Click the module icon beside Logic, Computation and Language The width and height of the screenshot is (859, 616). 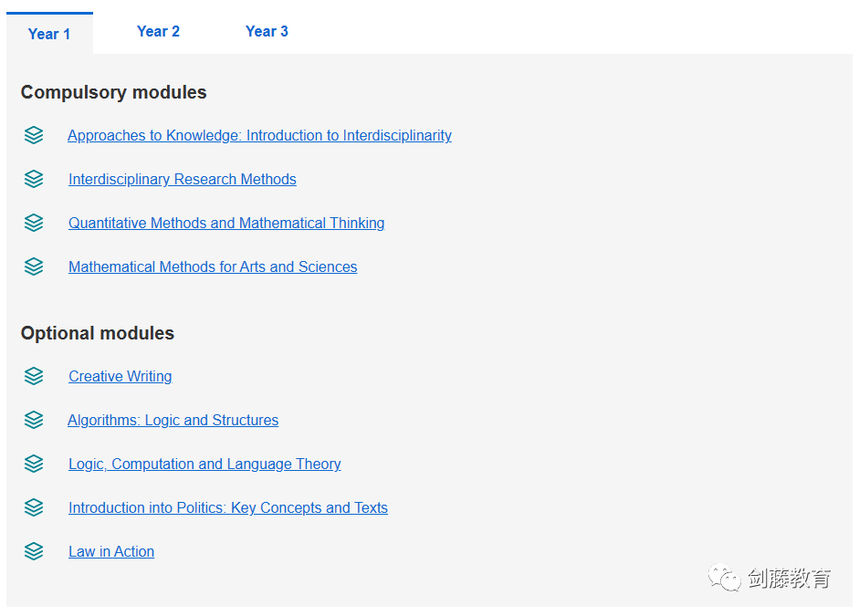34,464
